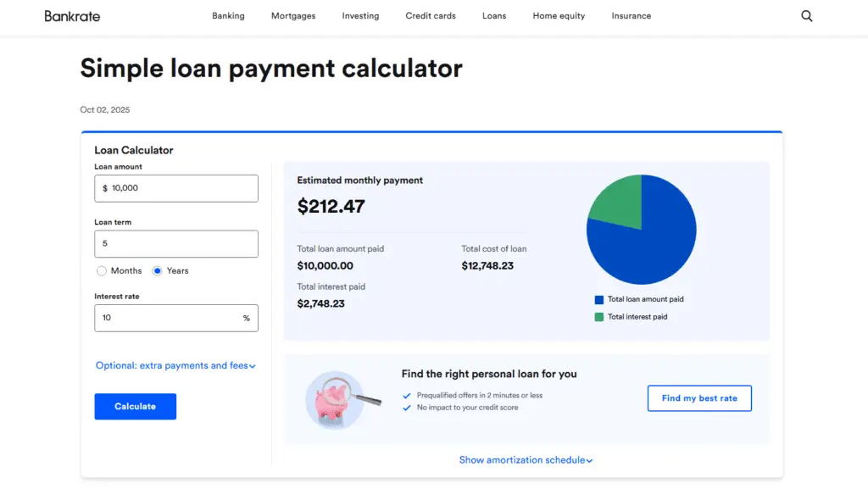Open the Credit cards menu
The height and width of the screenshot is (489, 868).
coord(430,15)
